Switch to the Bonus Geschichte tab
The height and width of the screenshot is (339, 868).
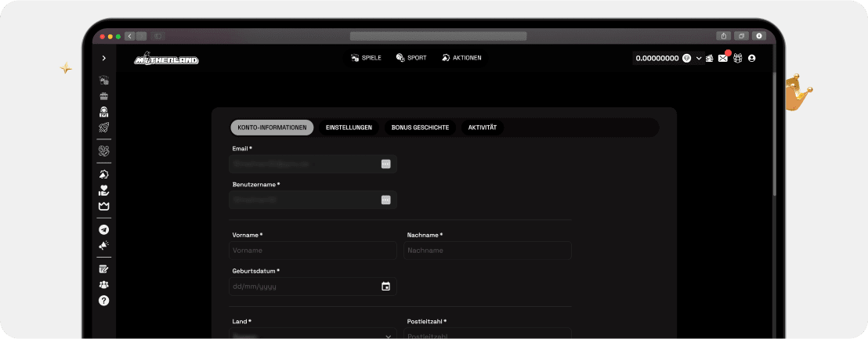pyautogui.click(x=420, y=128)
